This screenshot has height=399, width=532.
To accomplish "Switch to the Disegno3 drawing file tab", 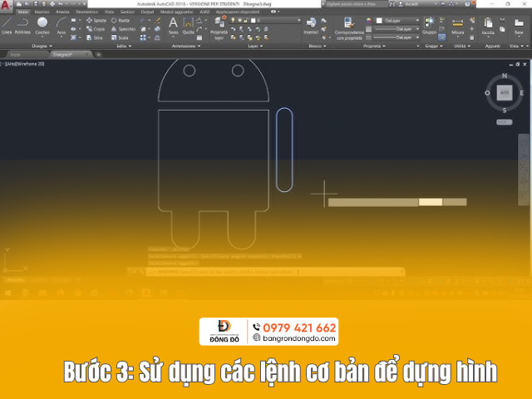I will (71, 55).
